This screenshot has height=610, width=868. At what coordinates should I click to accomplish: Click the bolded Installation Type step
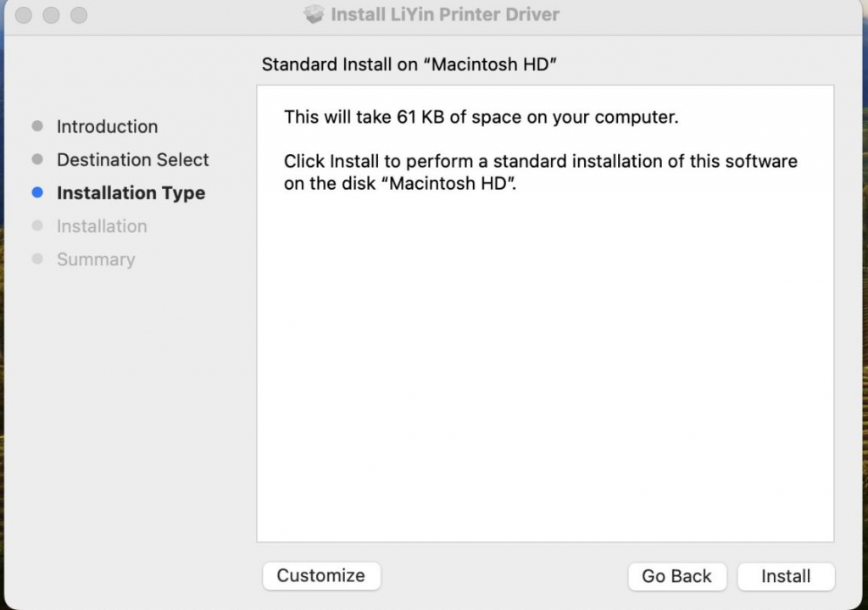pos(131,193)
